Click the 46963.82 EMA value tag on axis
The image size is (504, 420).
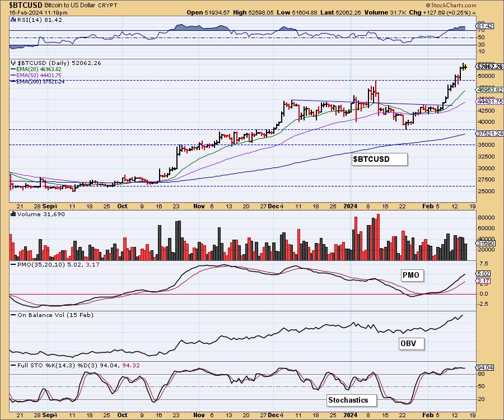point(489,90)
